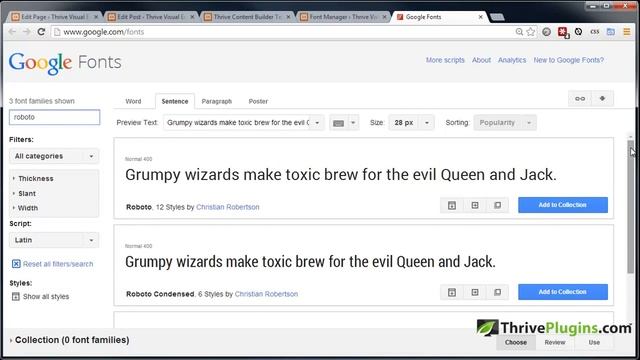Open Christian Robertson link under Roboto
The image size is (640, 360).
click(228, 207)
